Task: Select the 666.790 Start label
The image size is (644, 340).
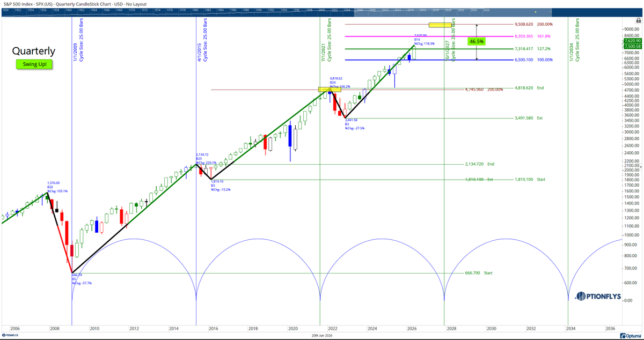Action: [479, 273]
